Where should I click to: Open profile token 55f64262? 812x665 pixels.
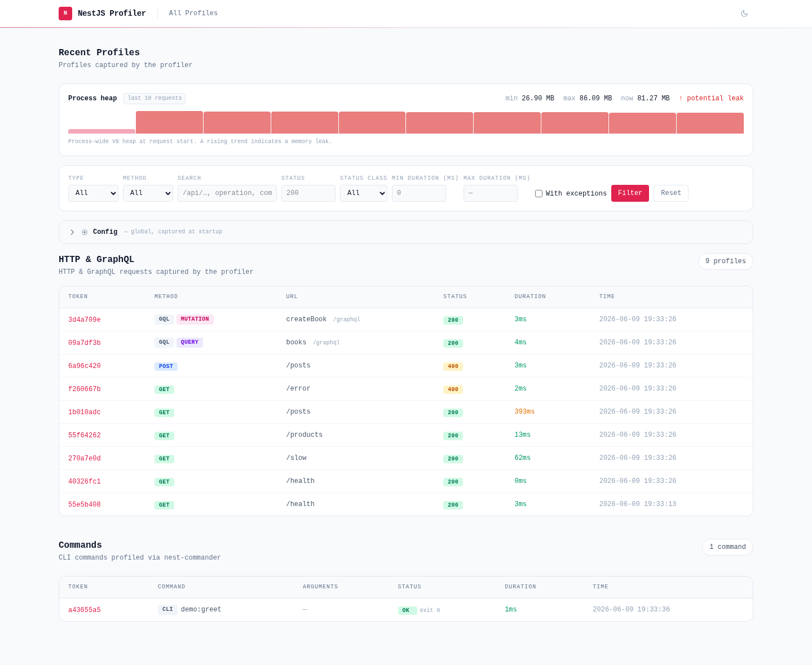click(85, 436)
